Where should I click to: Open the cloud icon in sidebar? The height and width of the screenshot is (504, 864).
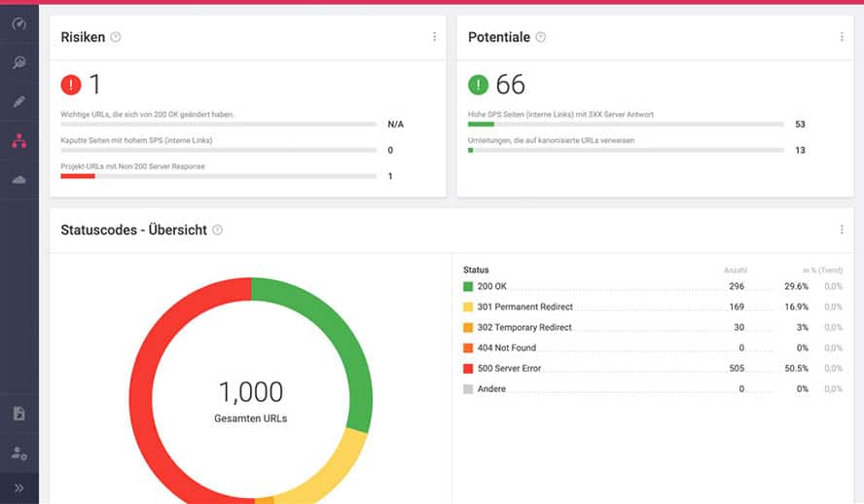(19, 180)
